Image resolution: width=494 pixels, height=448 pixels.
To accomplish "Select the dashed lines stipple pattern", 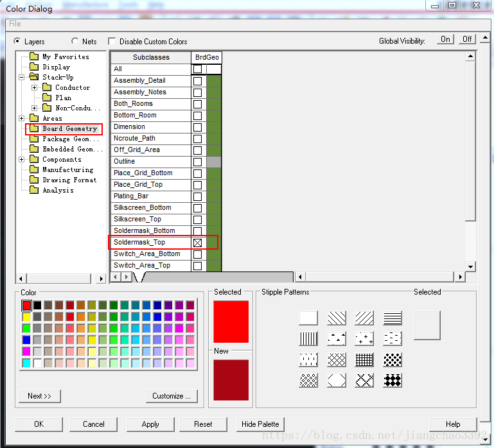I will pyautogui.click(x=393, y=339).
